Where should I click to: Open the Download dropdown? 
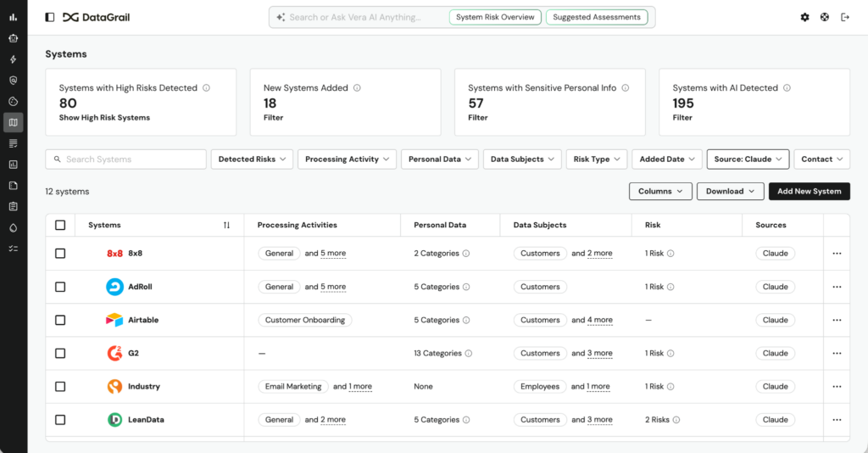click(x=730, y=191)
